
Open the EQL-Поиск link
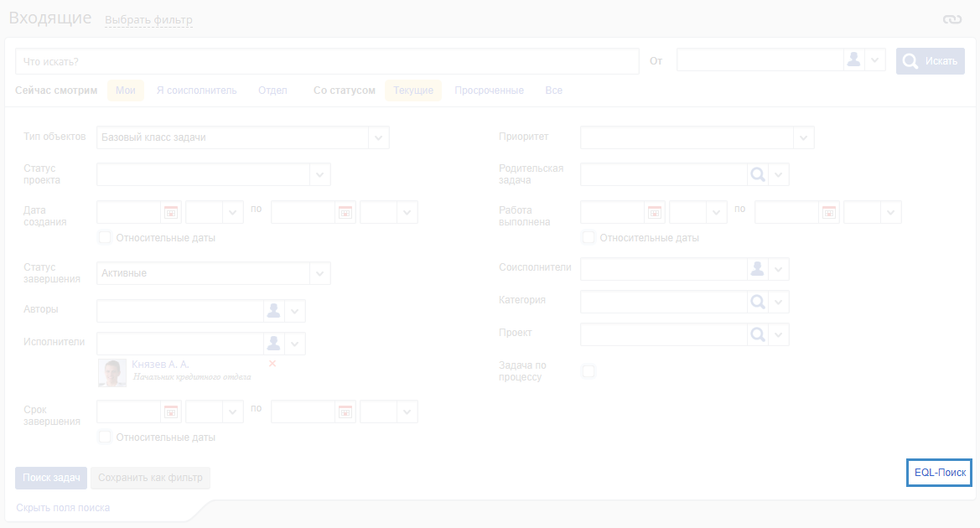click(x=939, y=473)
